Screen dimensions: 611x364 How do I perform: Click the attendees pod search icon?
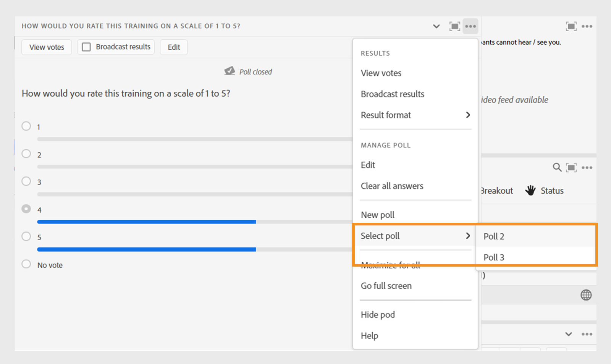pos(557,167)
